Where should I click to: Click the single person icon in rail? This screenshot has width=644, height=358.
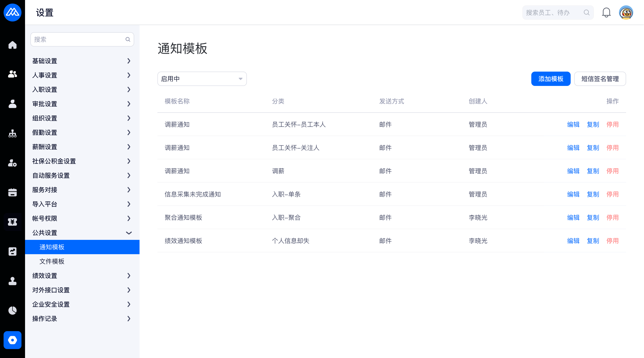click(x=13, y=104)
